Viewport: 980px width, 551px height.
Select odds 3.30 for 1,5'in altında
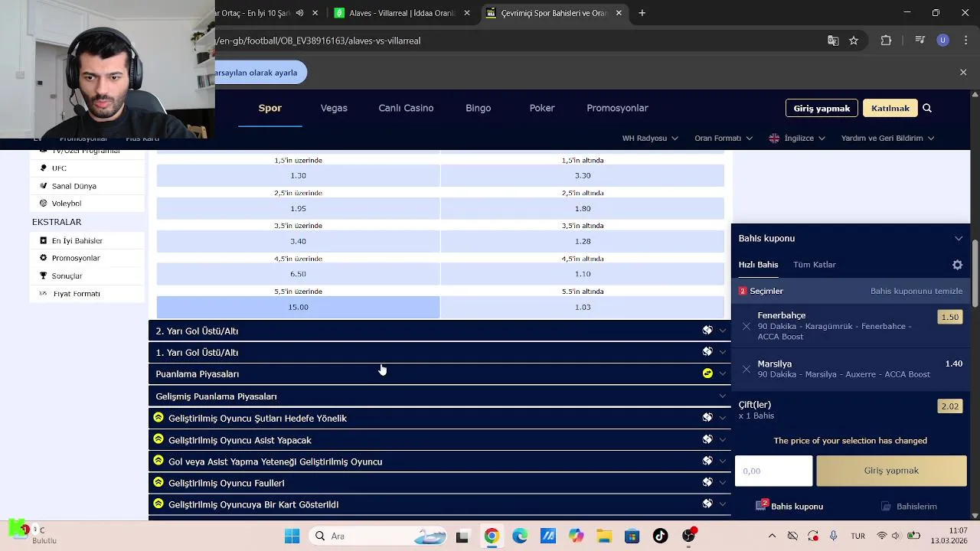coord(583,175)
